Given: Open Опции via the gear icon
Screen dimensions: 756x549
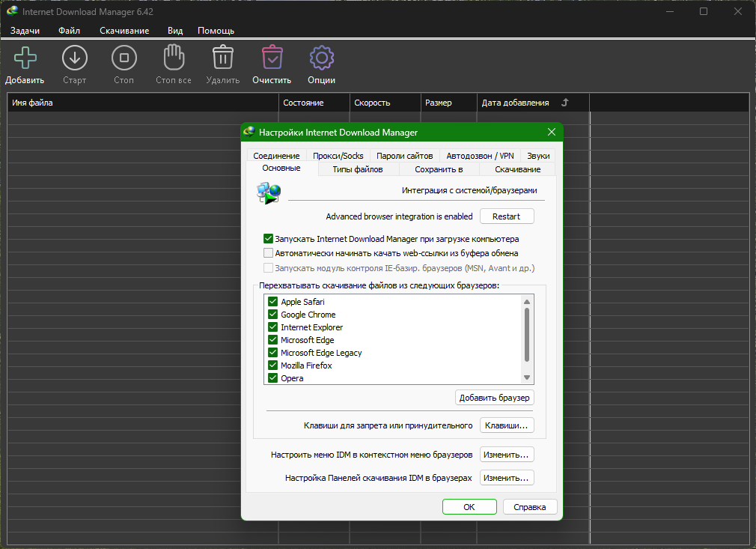Looking at the screenshot, I should tap(321, 58).
